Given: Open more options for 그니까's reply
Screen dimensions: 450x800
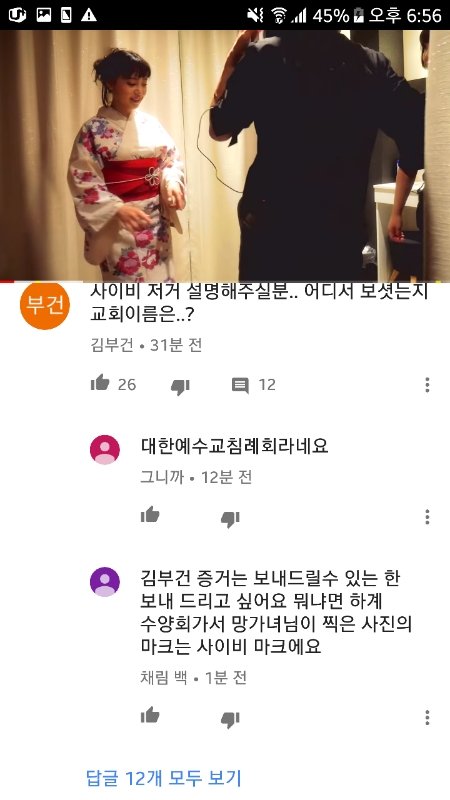Looking at the screenshot, I should [x=427, y=517].
